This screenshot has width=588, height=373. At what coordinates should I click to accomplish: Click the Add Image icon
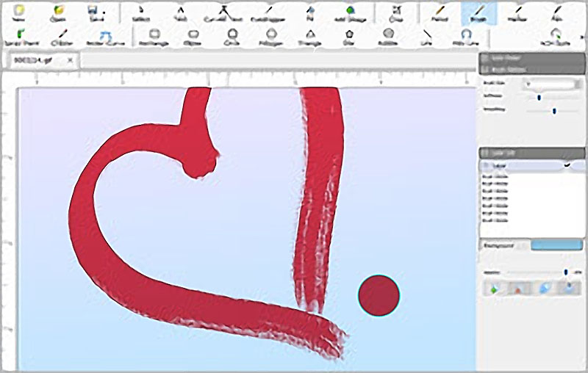[x=349, y=12]
